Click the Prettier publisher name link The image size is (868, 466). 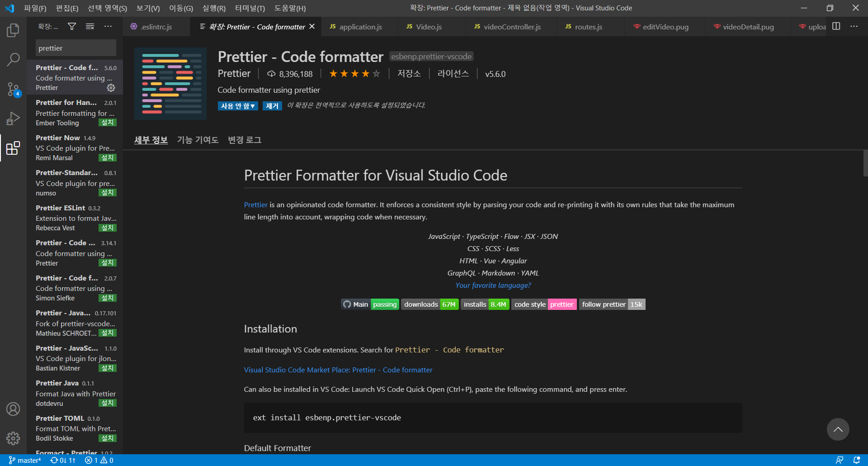[234, 74]
